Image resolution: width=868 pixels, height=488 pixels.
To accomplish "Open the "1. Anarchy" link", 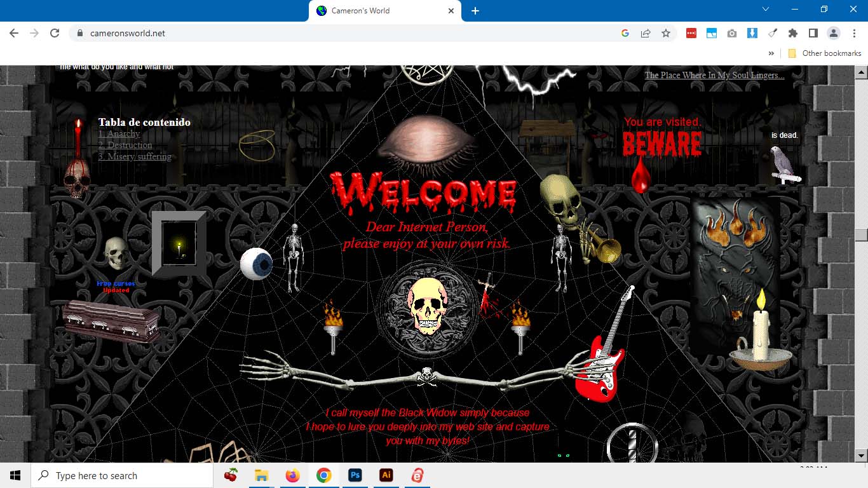I will tap(119, 134).
